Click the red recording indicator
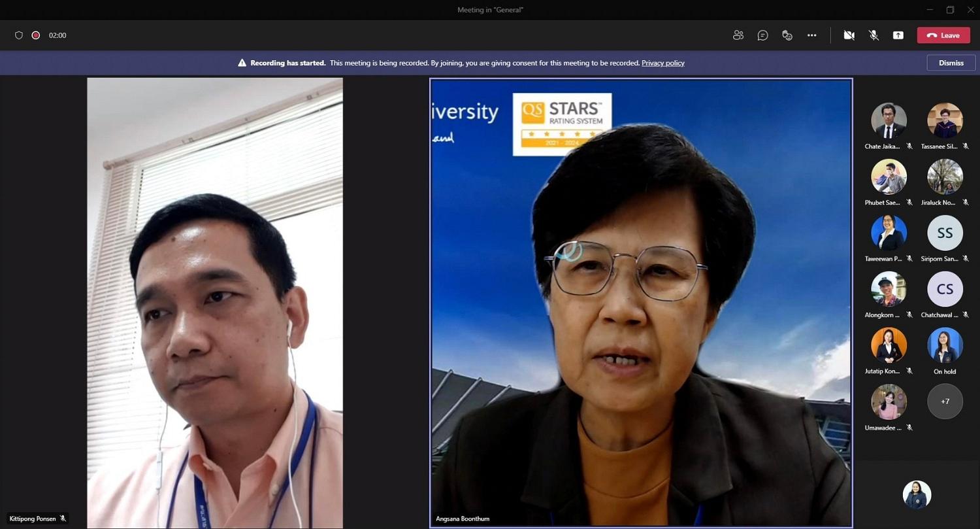 pyautogui.click(x=36, y=35)
